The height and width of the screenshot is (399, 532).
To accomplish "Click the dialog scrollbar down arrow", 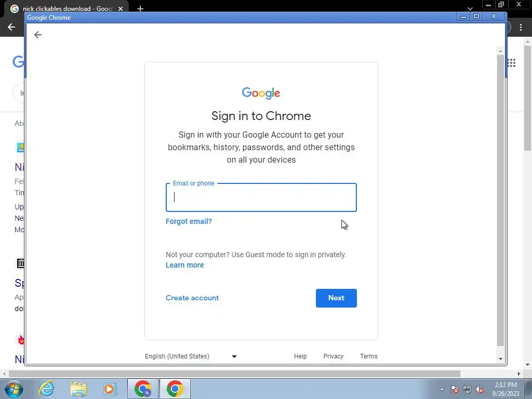I will pos(500,359).
